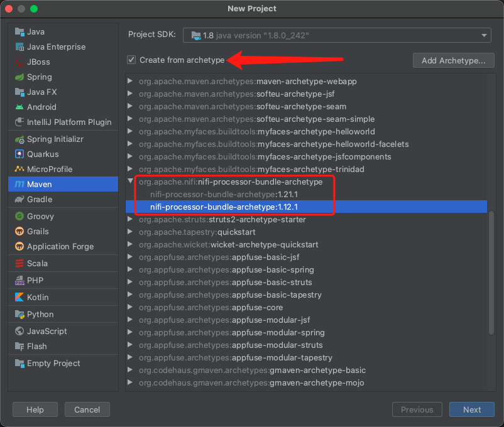Screen dimensions: 504x427
Task: Select myfaces-archetype-trinidad row
Action: (x=306, y=169)
